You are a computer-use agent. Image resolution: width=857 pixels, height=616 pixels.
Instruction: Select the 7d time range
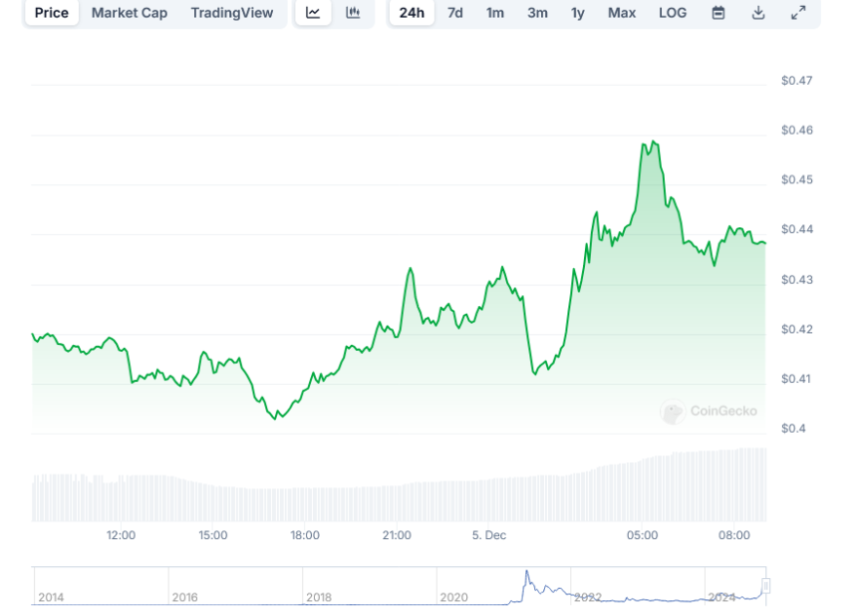(455, 13)
